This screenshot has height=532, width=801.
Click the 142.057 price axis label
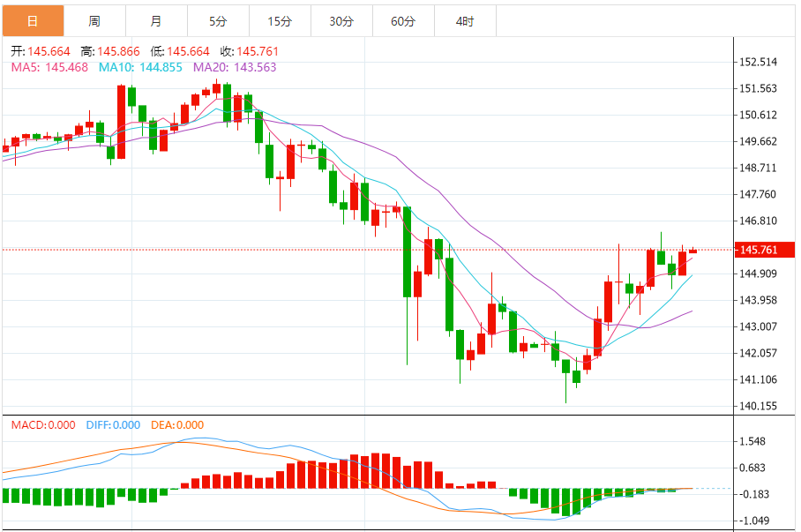pyautogui.click(x=758, y=353)
